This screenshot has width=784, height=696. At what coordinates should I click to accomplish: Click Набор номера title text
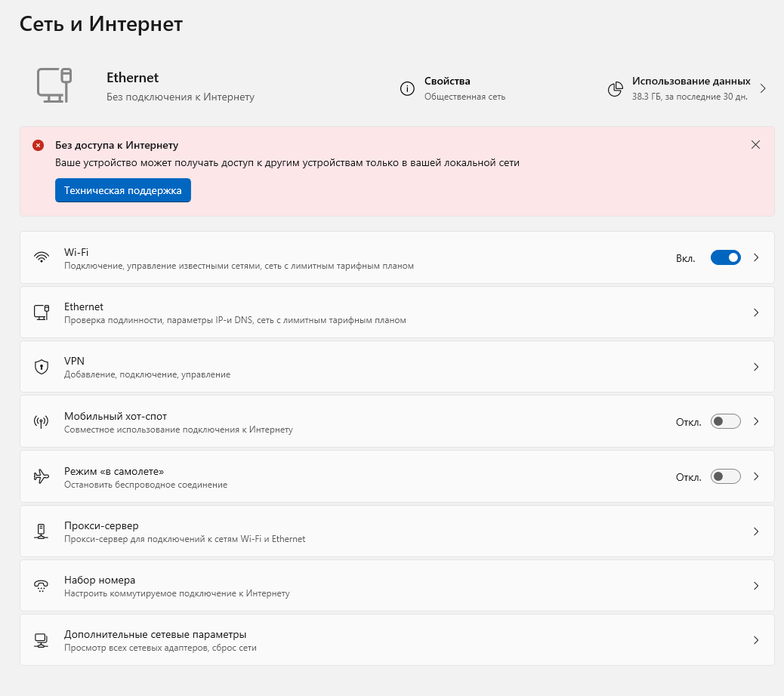(x=100, y=580)
